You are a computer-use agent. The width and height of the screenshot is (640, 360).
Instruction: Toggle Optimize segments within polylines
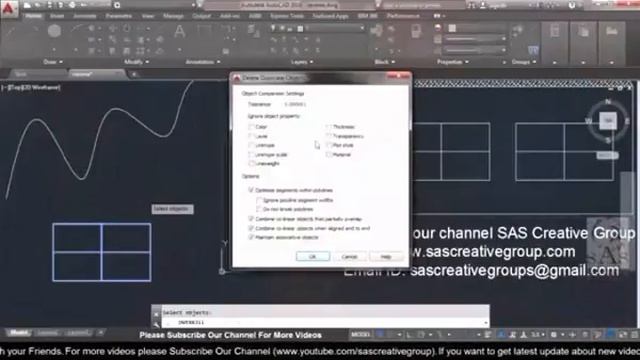(251, 190)
